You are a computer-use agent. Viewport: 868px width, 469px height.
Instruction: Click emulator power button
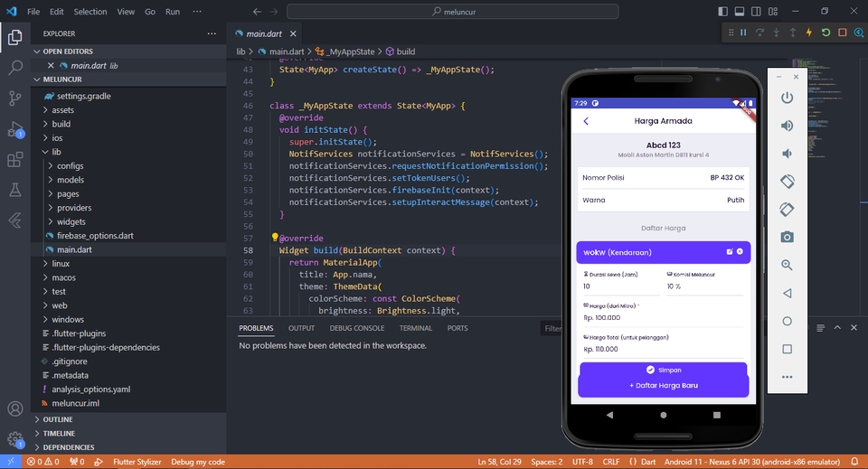click(788, 98)
